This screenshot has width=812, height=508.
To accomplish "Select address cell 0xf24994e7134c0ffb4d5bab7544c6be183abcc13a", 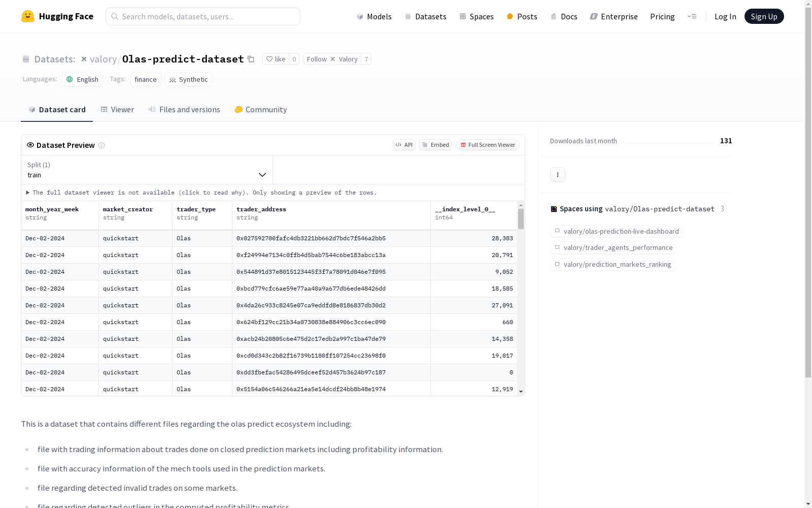I will [x=331, y=255].
